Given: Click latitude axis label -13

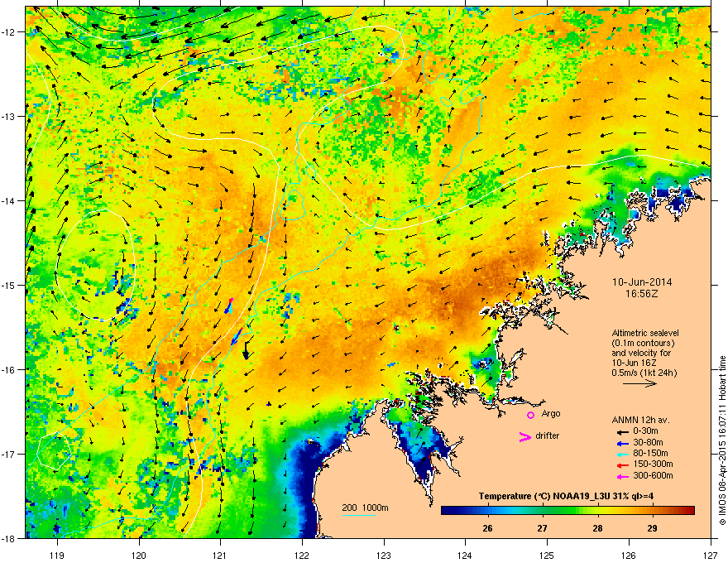Looking at the screenshot, I should point(9,116).
